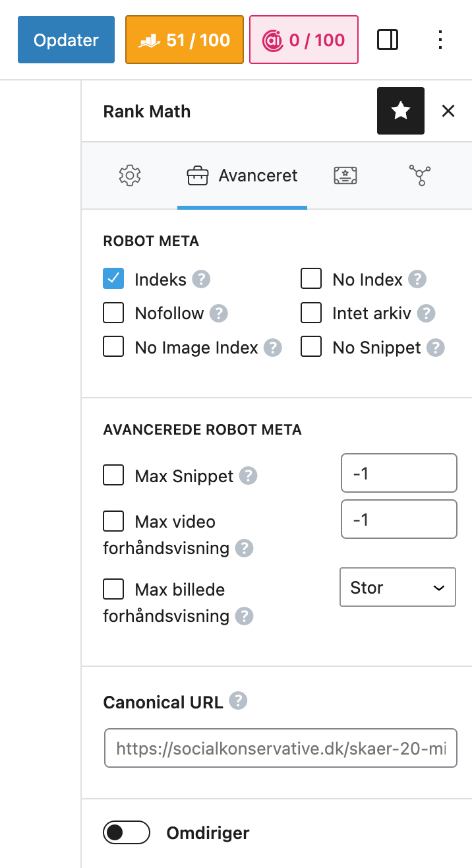Turn on the Omdiriger toggle
Screen dimensions: 472x868
pos(127,833)
